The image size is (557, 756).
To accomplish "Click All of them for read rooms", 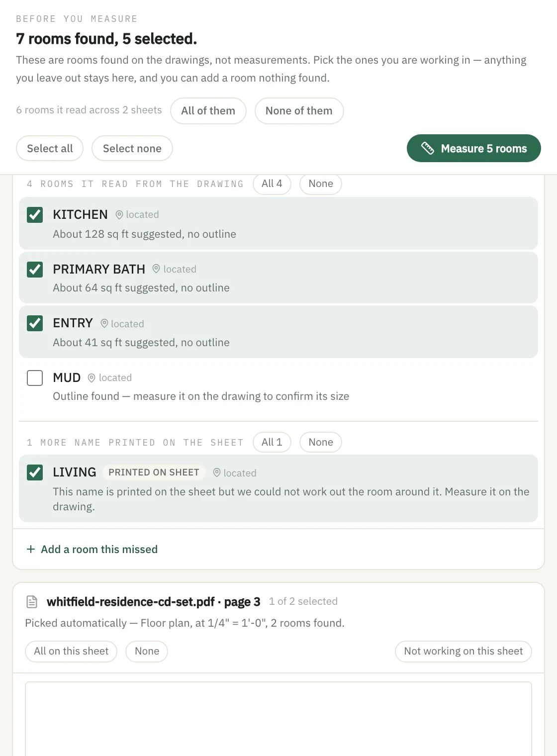I will [x=208, y=111].
